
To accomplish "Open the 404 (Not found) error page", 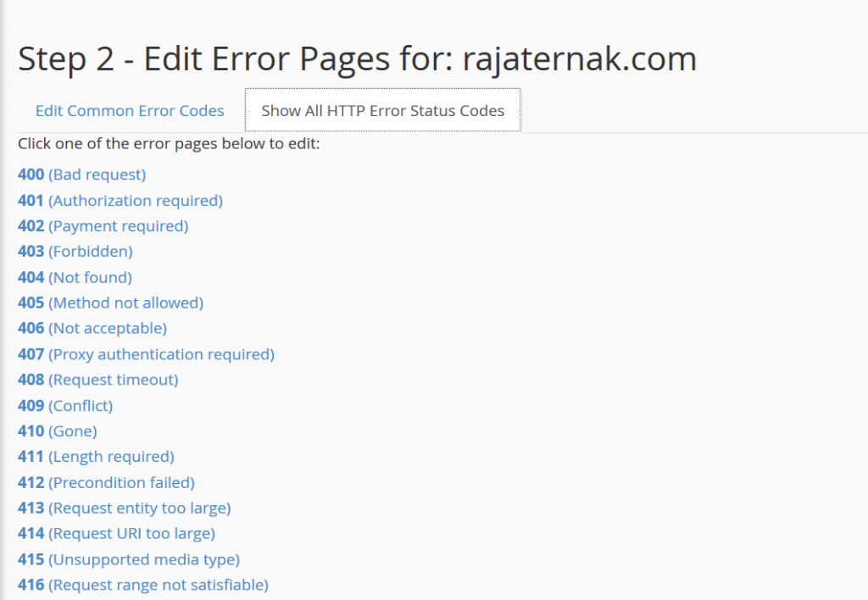I will coord(75,277).
